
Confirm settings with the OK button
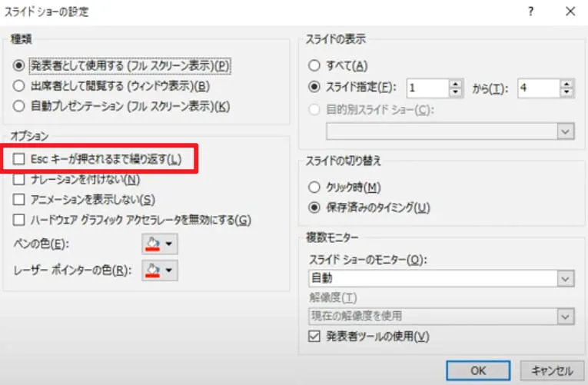[x=478, y=370]
